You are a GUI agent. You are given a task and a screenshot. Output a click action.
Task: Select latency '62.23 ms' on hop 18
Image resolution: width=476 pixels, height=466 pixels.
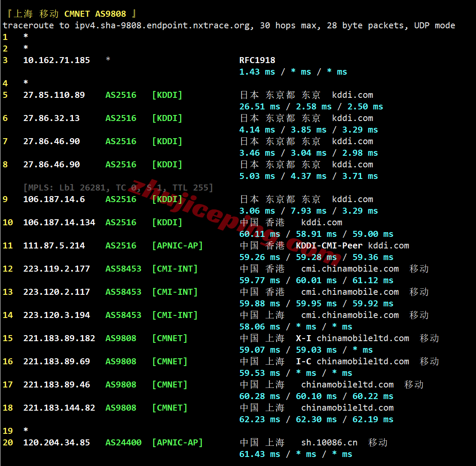pos(259,419)
